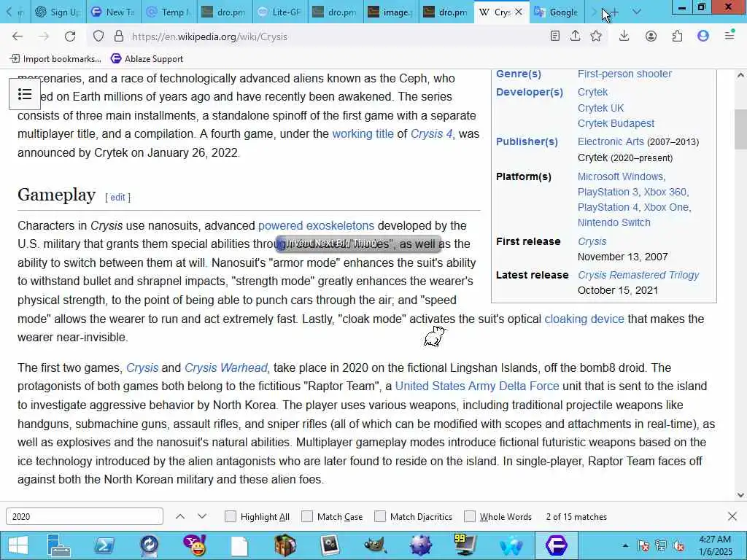The height and width of the screenshot is (560, 747).
Task: Open the network status tray icon
Action: pos(660,545)
